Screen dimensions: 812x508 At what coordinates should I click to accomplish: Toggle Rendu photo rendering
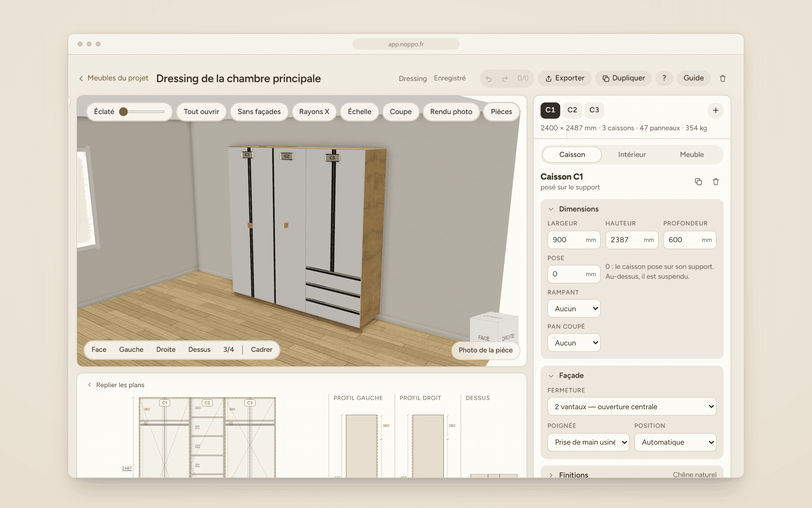[451, 111]
